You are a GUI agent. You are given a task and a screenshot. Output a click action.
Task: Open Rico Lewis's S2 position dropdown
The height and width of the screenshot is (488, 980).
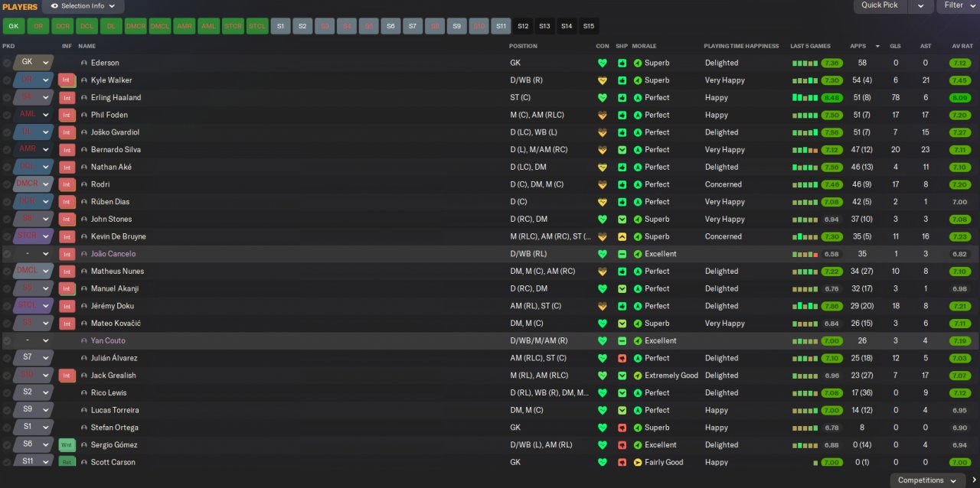pos(46,393)
